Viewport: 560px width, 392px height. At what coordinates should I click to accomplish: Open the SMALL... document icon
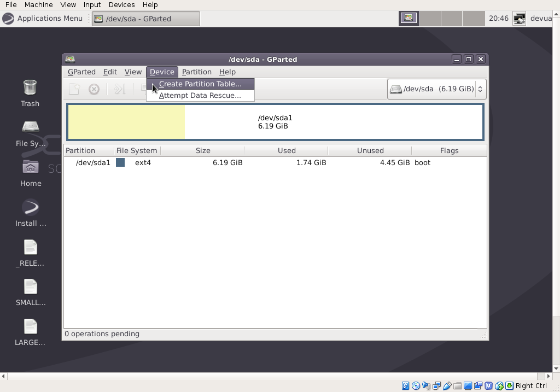pos(31,286)
